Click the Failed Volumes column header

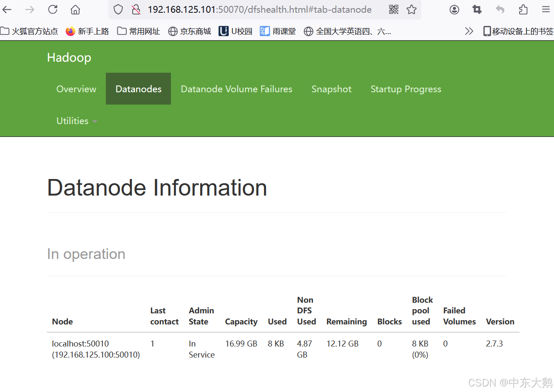[x=459, y=316]
